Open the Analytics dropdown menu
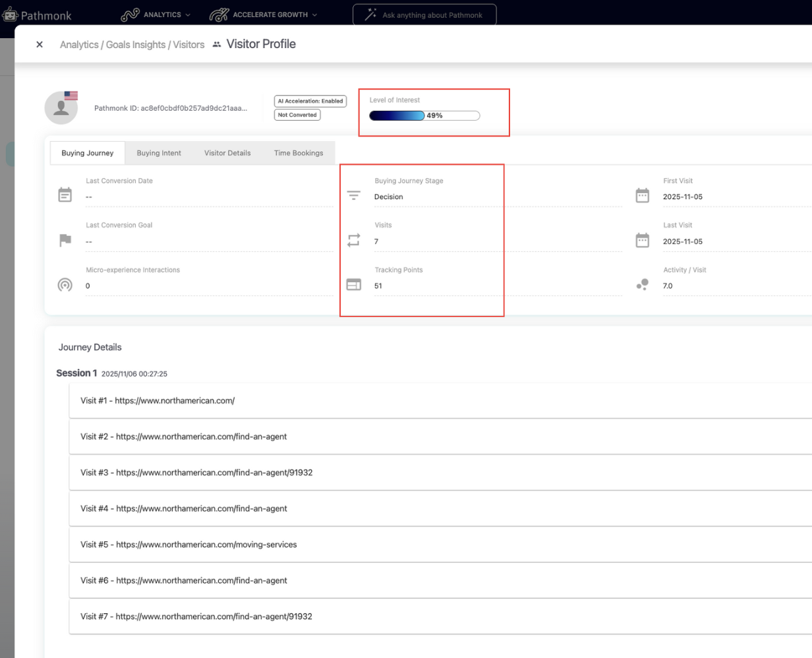812x658 pixels. pyautogui.click(x=156, y=15)
